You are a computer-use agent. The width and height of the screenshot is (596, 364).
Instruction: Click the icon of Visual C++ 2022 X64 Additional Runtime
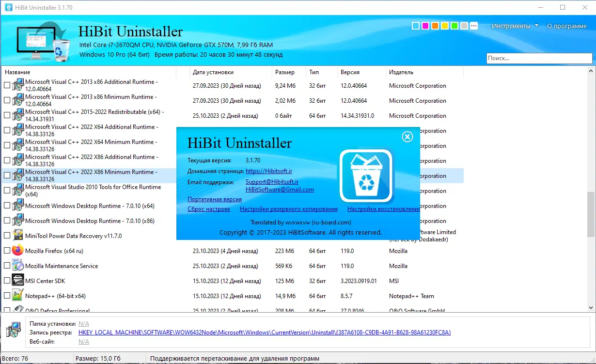(x=18, y=130)
